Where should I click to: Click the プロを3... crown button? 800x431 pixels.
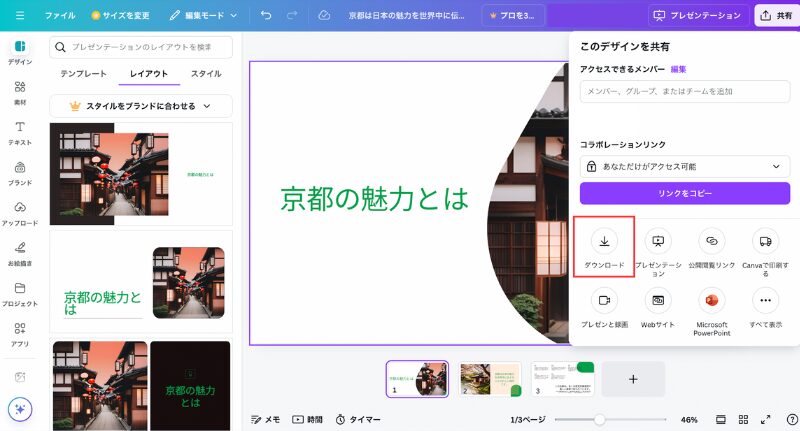point(513,15)
